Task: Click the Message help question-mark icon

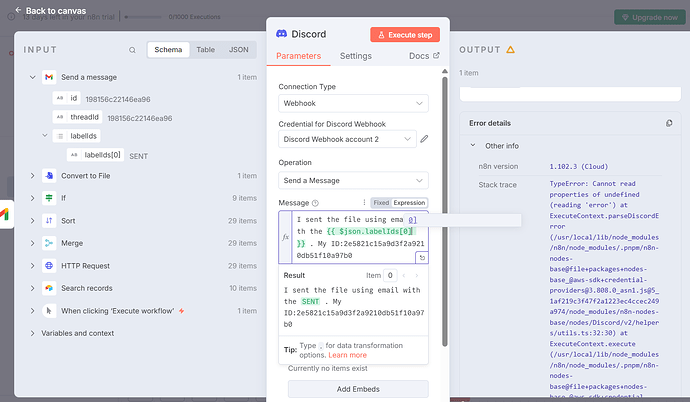Action: click(x=315, y=203)
